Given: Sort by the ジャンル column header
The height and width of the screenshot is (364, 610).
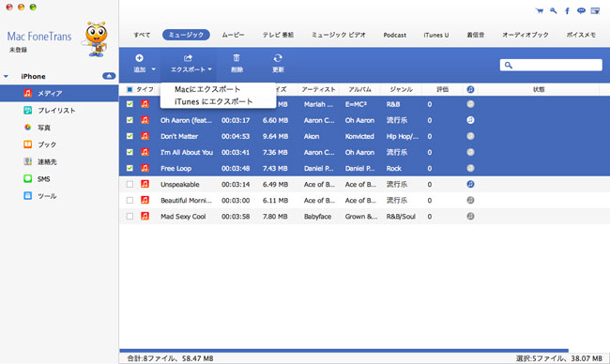Looking at the screenshot, I should 401,89.
